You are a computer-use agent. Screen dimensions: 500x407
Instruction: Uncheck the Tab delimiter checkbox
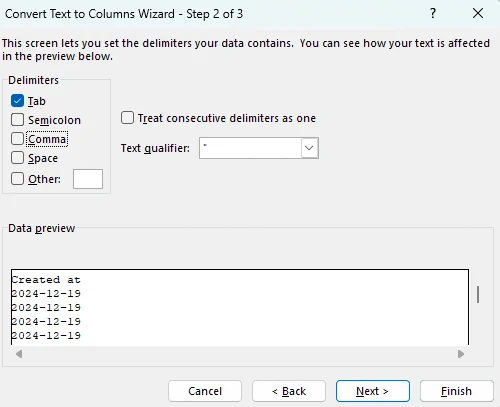click(x=17, y=101)
